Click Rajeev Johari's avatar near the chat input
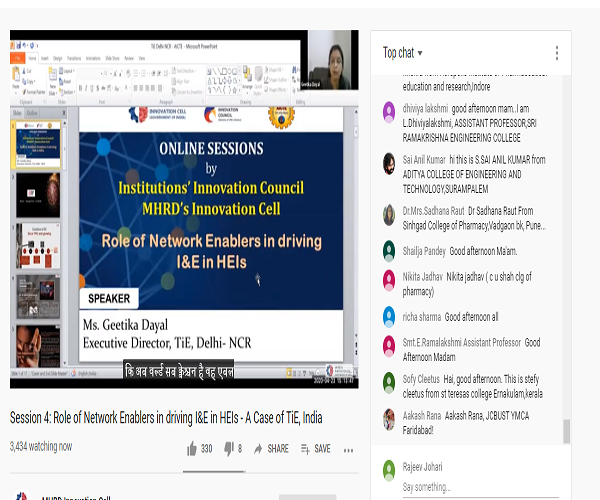The image size is (600, 500). pos(389,470)
